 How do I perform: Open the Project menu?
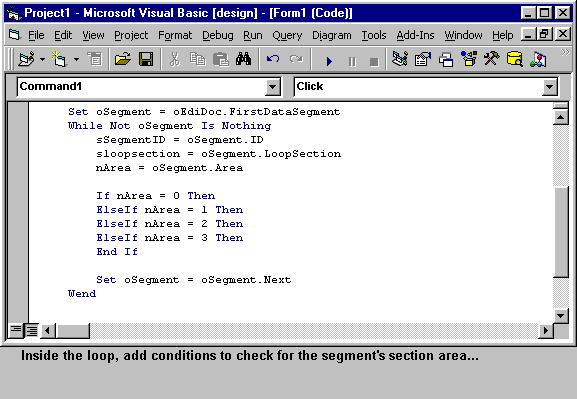[x=131, y=35]
